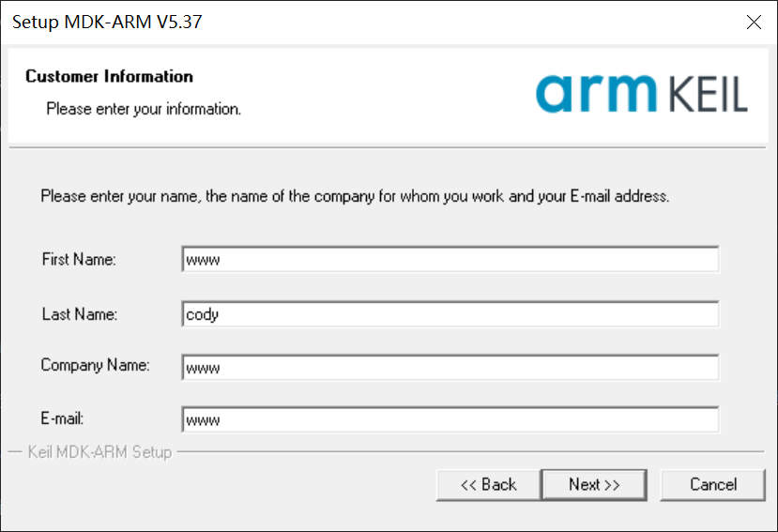Proceed by clicking Next >>
This screenshot has height=532, width=778.
coord(594,484)
